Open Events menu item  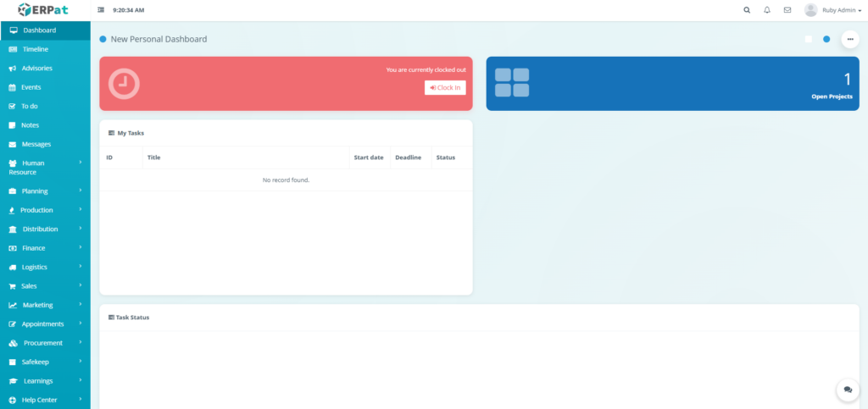tap(46, 87)
